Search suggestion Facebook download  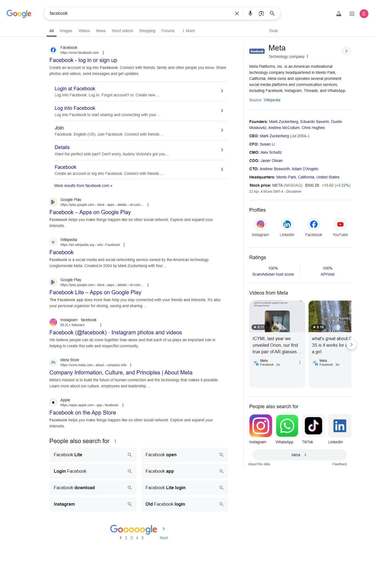(93, 488)
